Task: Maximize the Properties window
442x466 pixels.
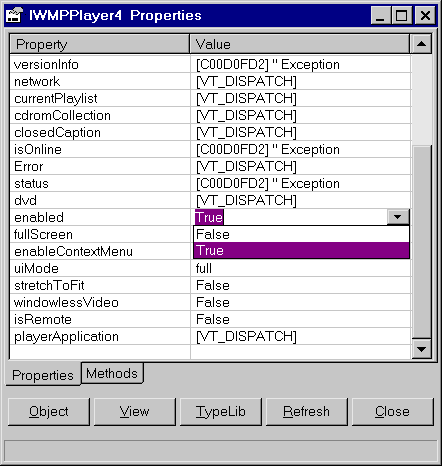Action: click(402, 15)
